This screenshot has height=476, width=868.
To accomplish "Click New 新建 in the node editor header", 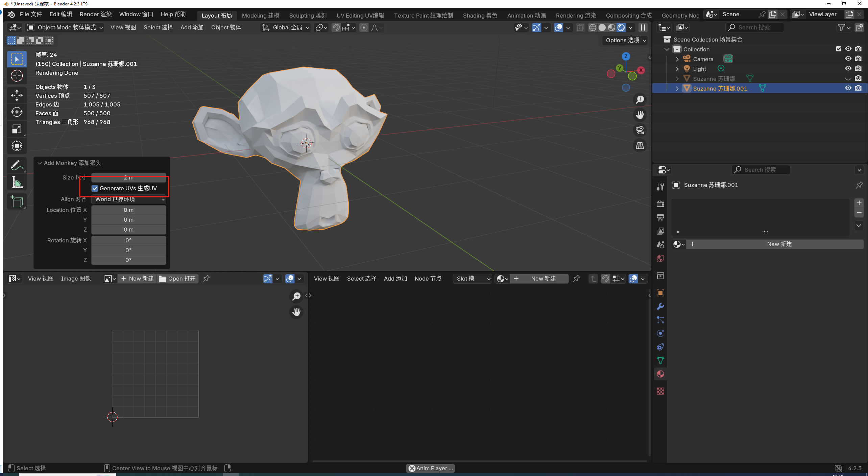I will [539, 279].
